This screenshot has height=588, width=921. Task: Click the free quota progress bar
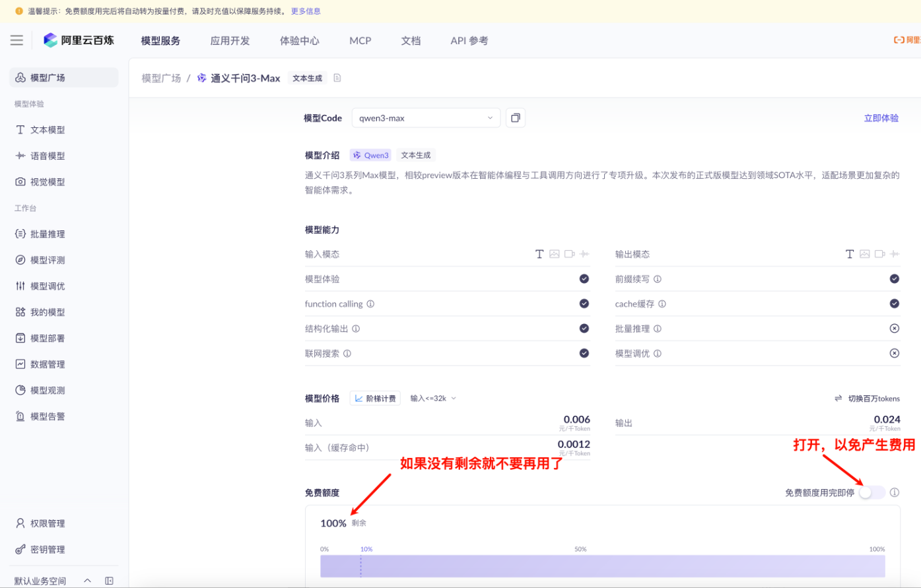[x=603, y=566]
